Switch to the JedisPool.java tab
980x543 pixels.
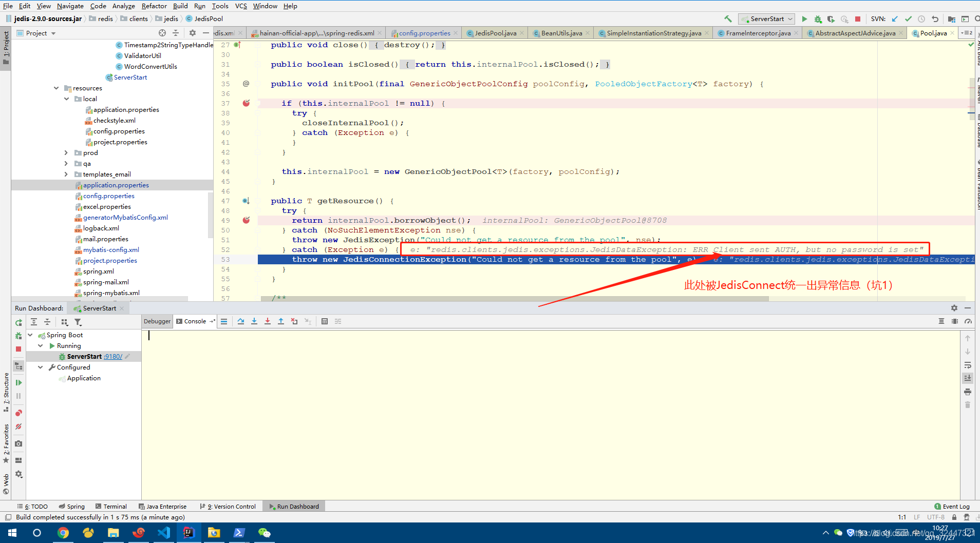coord(495,33)
